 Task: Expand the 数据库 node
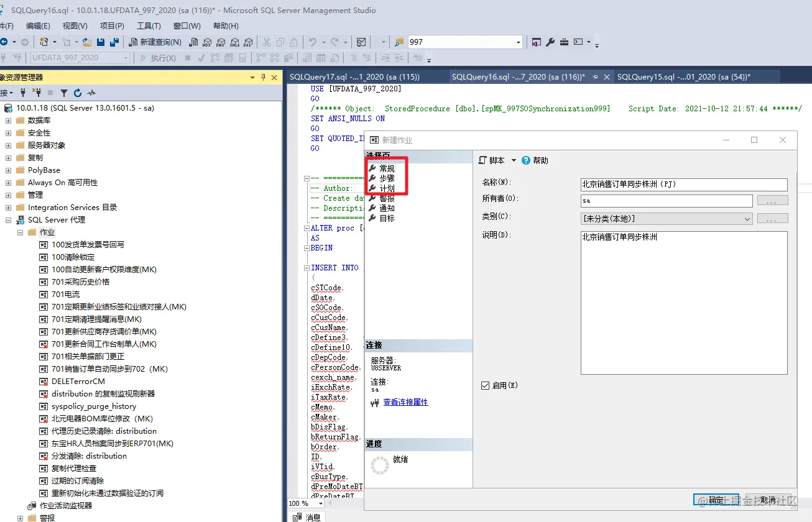pyautogui.click(x=8, y=121)
